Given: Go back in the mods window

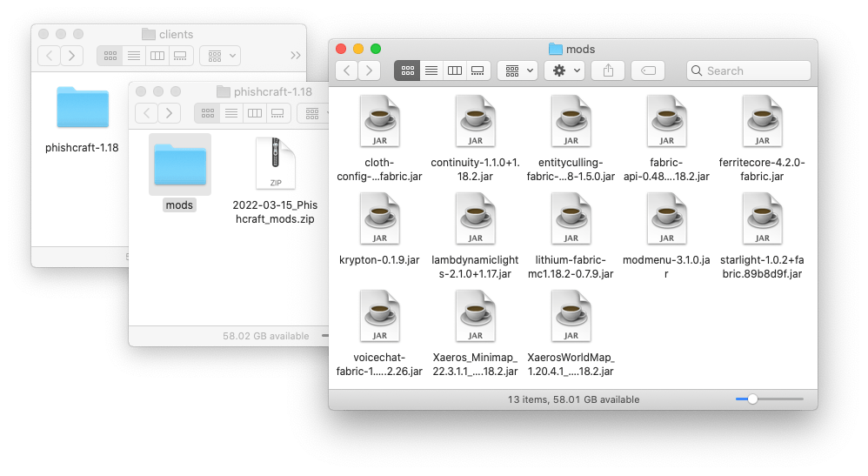Looking at the screenshot, I should (x=347, y=70).
